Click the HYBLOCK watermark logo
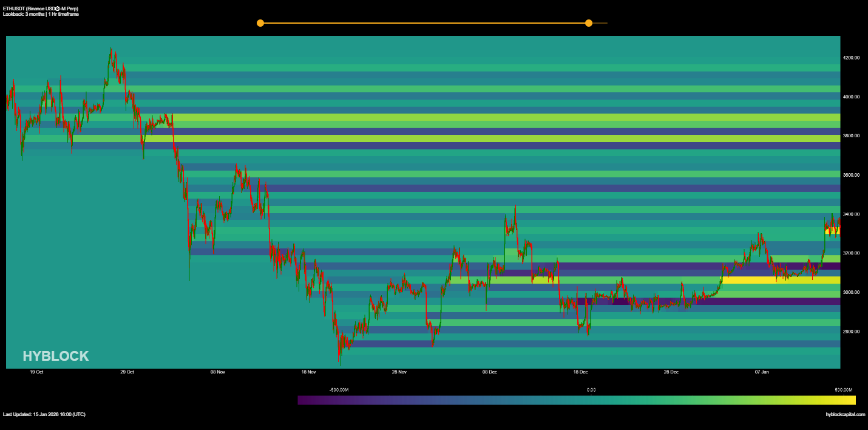This screenshot has height=430, width=868. [x=56, y=357]
